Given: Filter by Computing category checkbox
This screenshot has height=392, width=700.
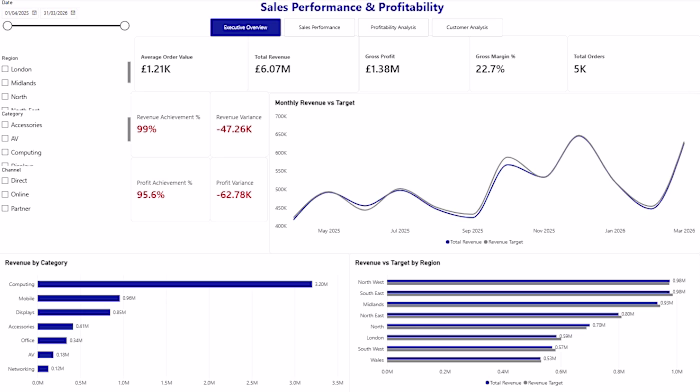Looking at the screenshot, I should (x=5, y=152).
